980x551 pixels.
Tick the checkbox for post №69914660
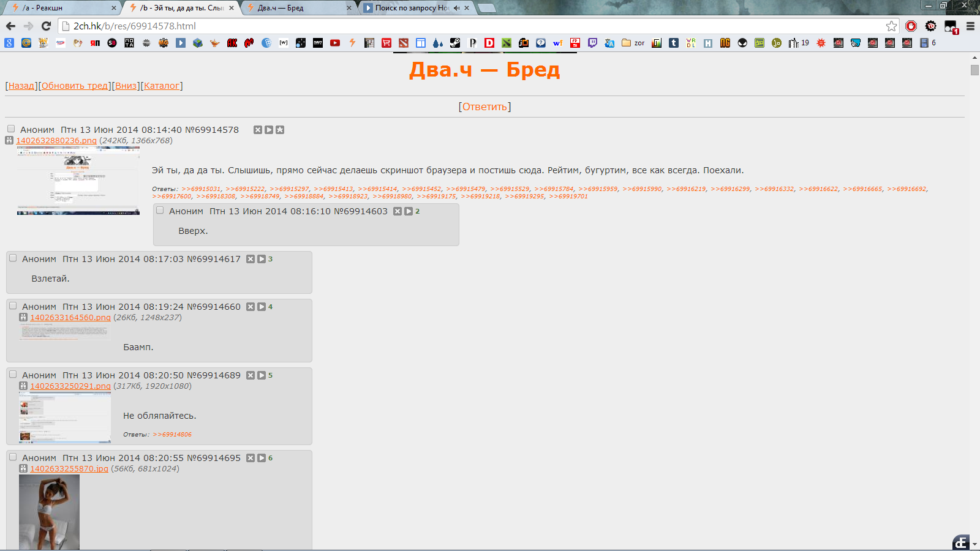(13, 305)
